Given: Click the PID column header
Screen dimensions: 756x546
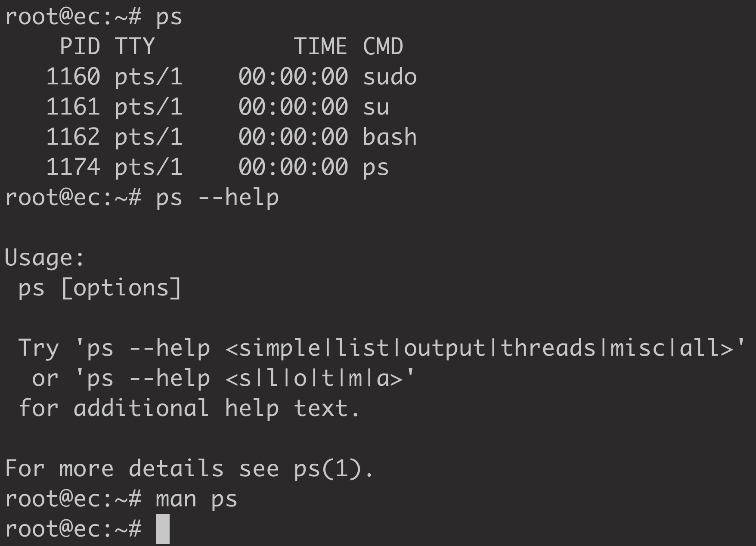Looking at the screenshot, I should coord(80,47).
